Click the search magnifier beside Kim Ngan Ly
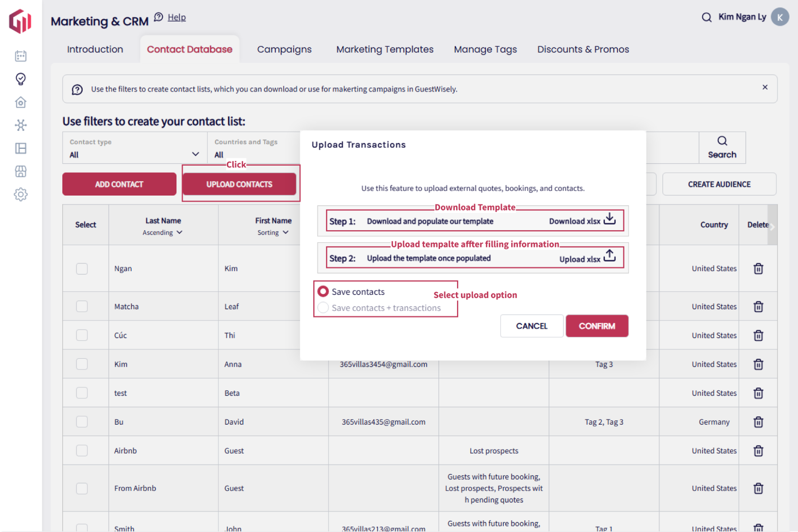Viewport: 798px width, 532px height. [707, 17]
